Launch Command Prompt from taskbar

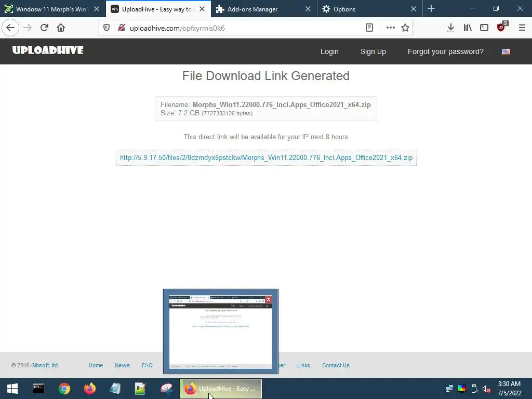point(38,389)
